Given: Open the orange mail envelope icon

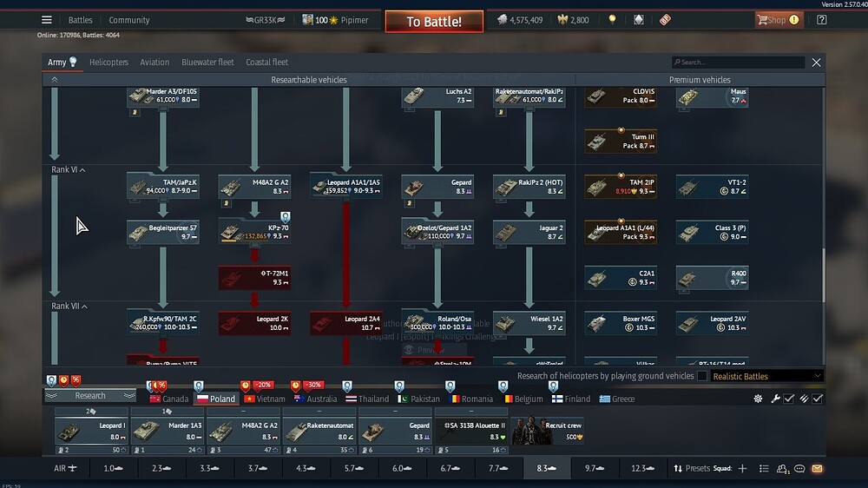Looking at the screenshot, I should 817,469.
